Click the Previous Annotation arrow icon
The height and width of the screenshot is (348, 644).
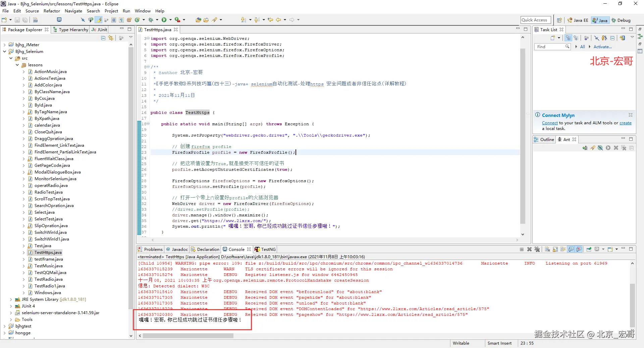[x=257, y=20]
